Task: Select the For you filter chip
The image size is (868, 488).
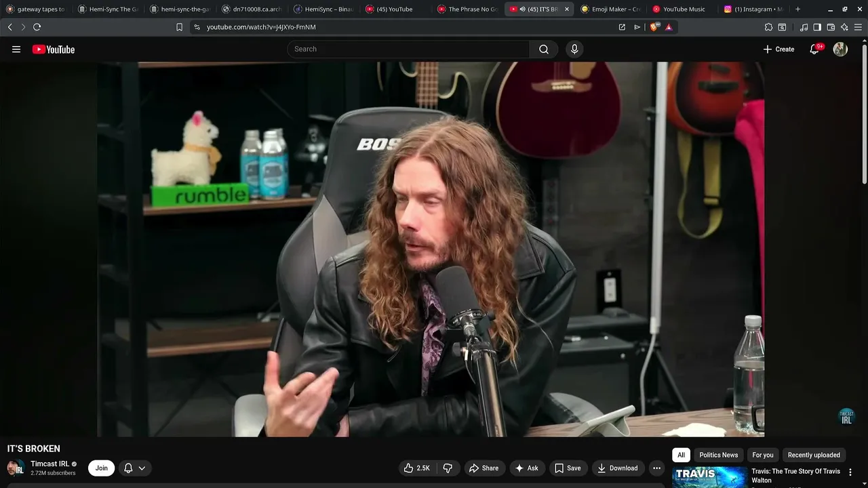Action: [762, 455]
